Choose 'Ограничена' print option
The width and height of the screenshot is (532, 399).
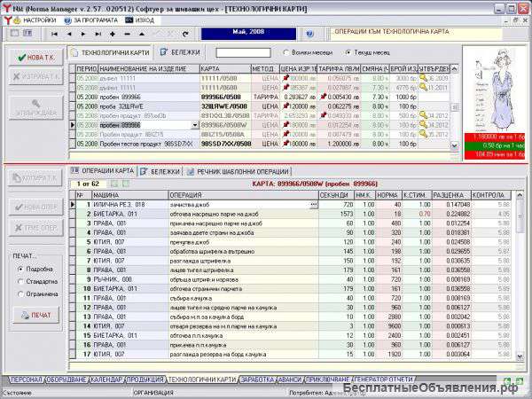click(x=20, y=294)
